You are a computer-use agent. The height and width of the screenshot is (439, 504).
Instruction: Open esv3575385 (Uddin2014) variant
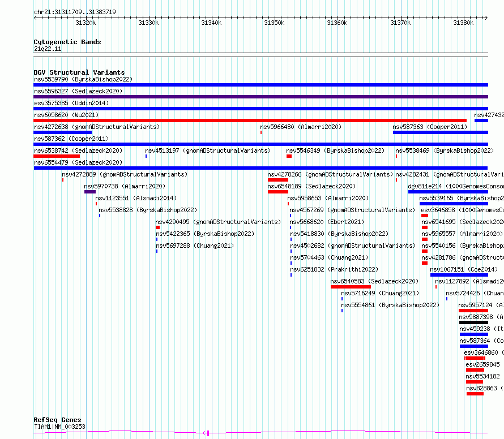pyautogui.click(x=71, y=103)
